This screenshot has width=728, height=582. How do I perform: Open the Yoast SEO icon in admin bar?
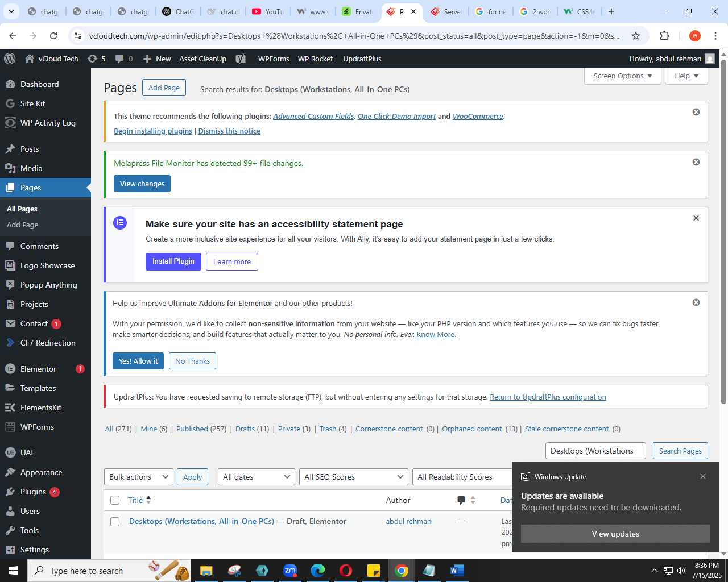pyautogui.click(x=241, y=59)
